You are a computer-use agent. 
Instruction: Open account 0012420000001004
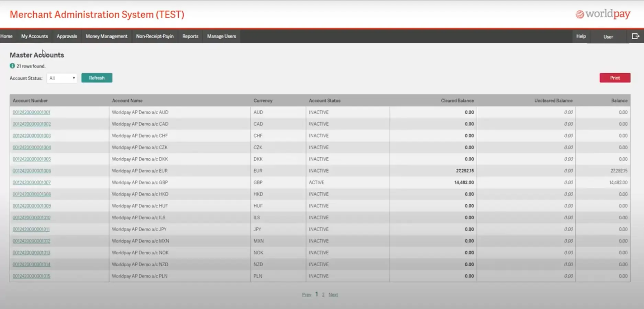pyautogui.click(x=32, y=147)
